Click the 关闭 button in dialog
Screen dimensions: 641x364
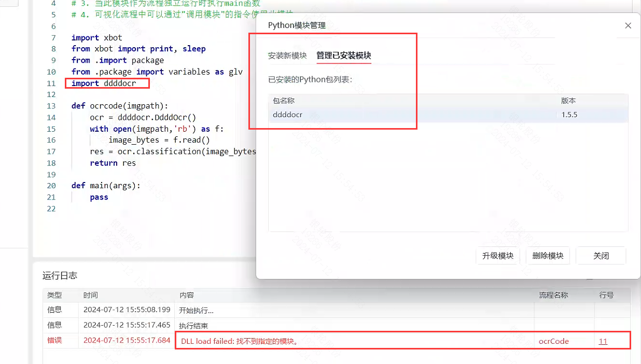pyautogui.click(x=601, y=256)
